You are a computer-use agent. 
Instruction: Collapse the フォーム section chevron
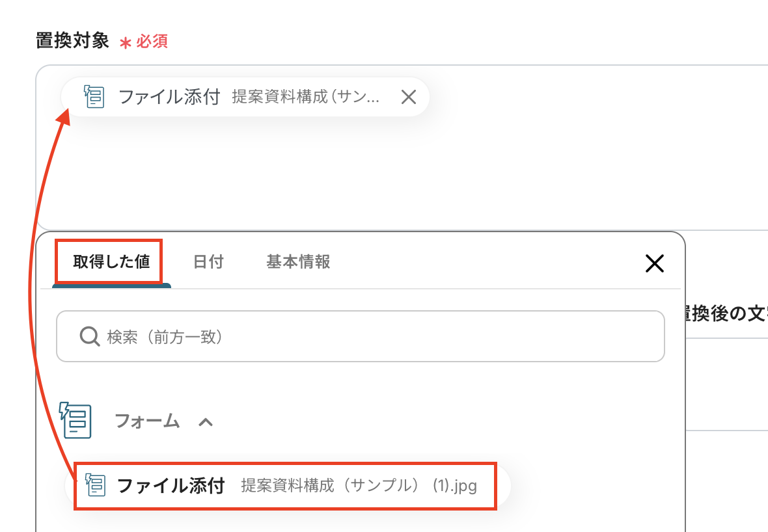click(205, 422)
